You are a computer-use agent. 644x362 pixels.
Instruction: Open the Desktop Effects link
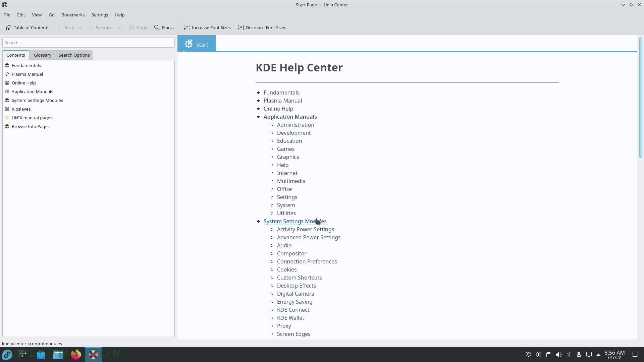[297, 286]
